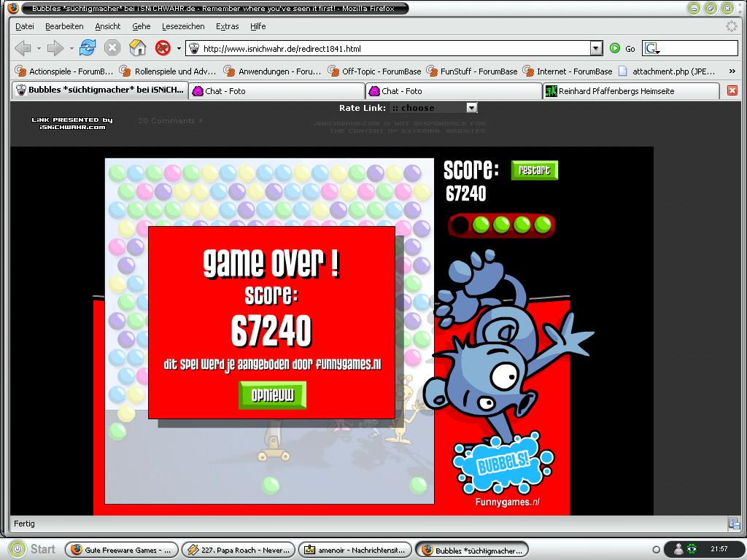Open the Datei menu

[25, 26]
